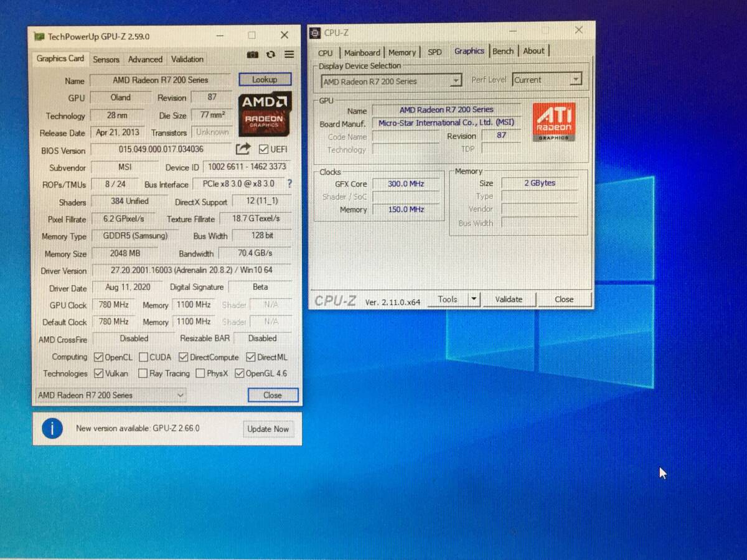Image resolution: width=747 pixels, height=560 pixels.
Task: Select the GPU-Z Graphics Card tab
Action: [x=60, y=58]
